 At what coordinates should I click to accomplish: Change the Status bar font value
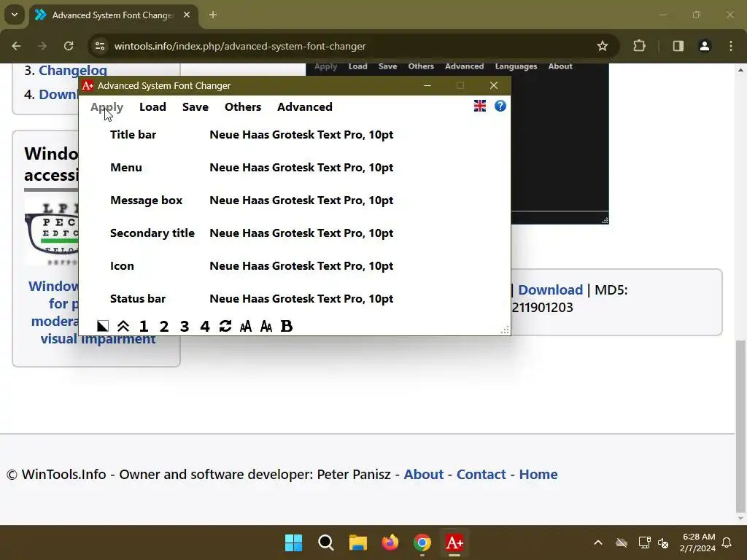pos(301,299)
